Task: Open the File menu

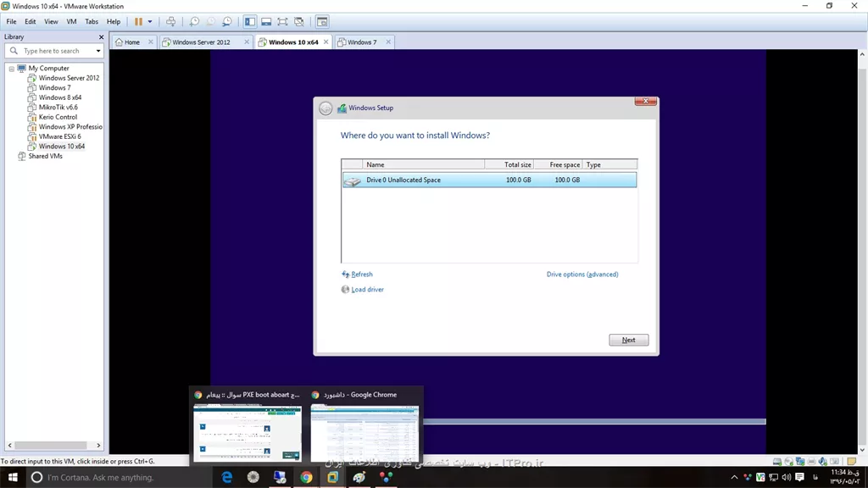Action: pos(11,21)
